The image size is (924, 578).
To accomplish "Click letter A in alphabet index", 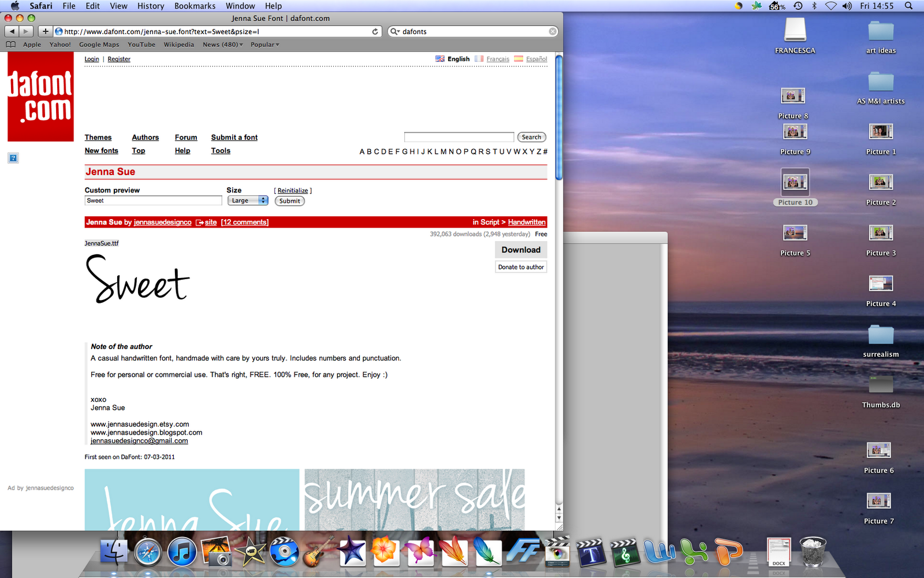I will click(362, 151).
